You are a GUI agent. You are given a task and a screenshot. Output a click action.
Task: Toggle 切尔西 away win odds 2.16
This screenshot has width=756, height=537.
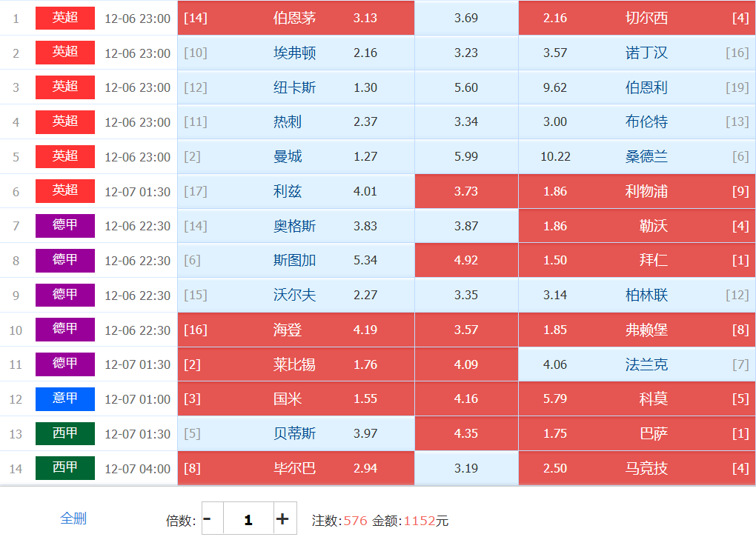pos(637,18)
